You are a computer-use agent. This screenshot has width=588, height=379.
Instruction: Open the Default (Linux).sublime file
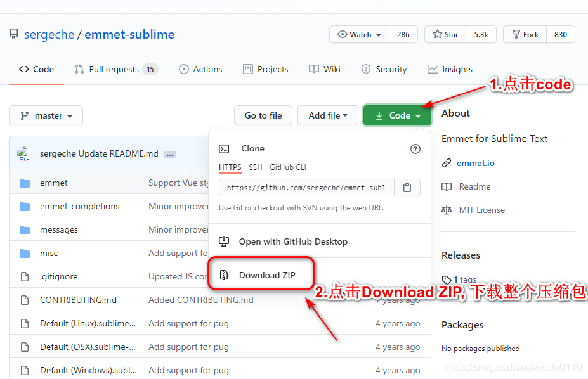click(x=88, y=324)
